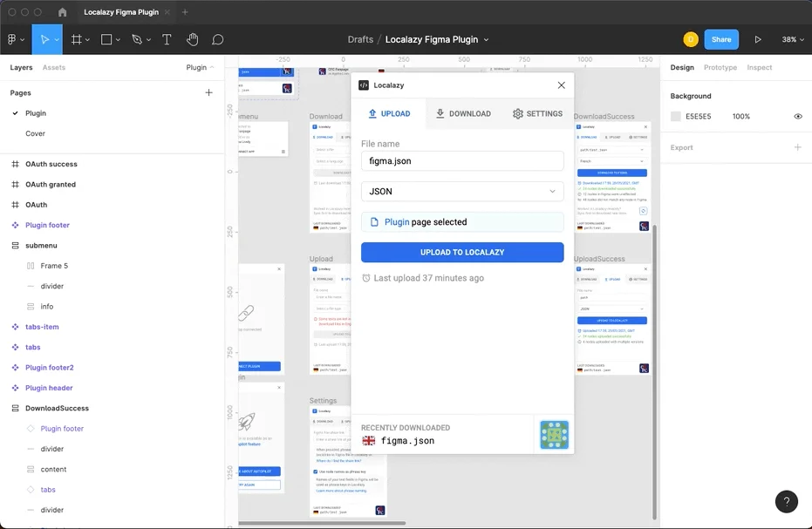
Task: Click the green avatar in plugin footer
Action: point(554,434)
